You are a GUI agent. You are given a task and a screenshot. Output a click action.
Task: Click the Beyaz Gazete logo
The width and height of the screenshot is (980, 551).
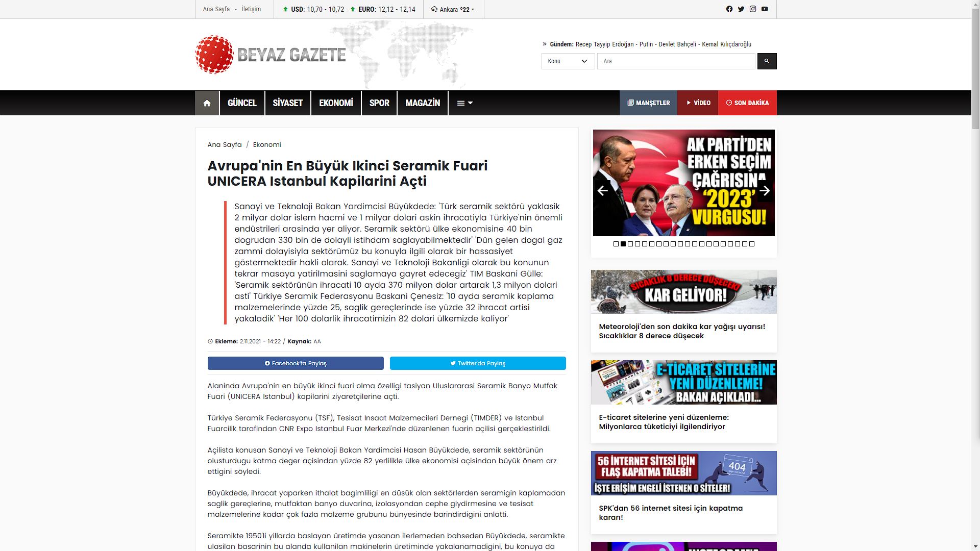pos(271,55)
